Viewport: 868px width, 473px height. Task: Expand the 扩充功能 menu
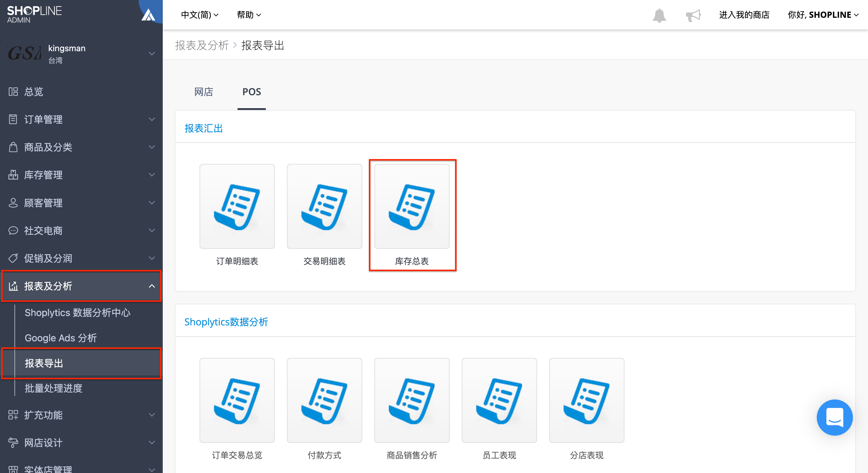point(81,415)
